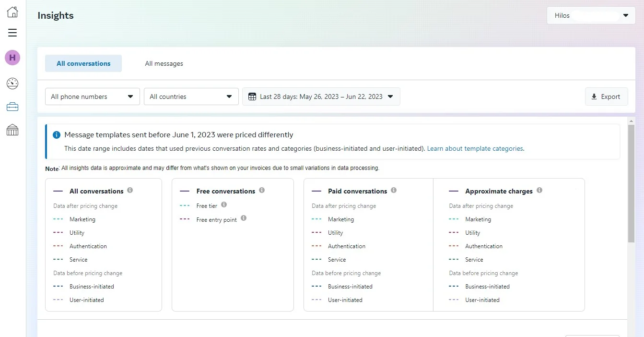The image size is (644, 337).
Task: Open the Last 28 days date range picker
Action: point(321,96)
